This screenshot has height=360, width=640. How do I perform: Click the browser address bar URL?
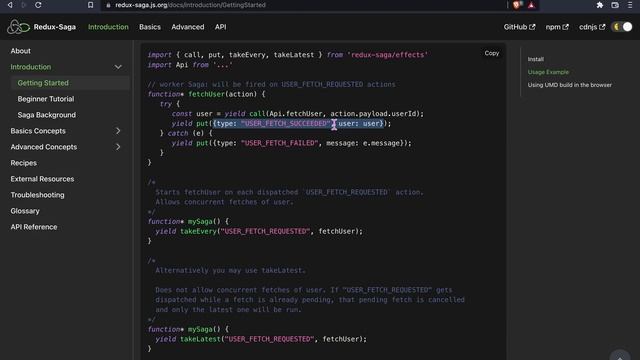click(x=190, y=5)
